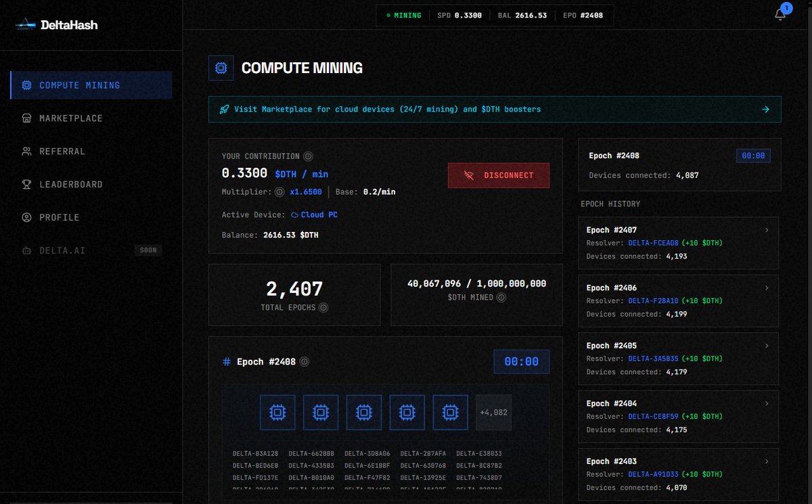Click the BAL 2616.53 value in the top bar
Image resolution: width=812 pixels, height=504 pixels.
[522, 15]
